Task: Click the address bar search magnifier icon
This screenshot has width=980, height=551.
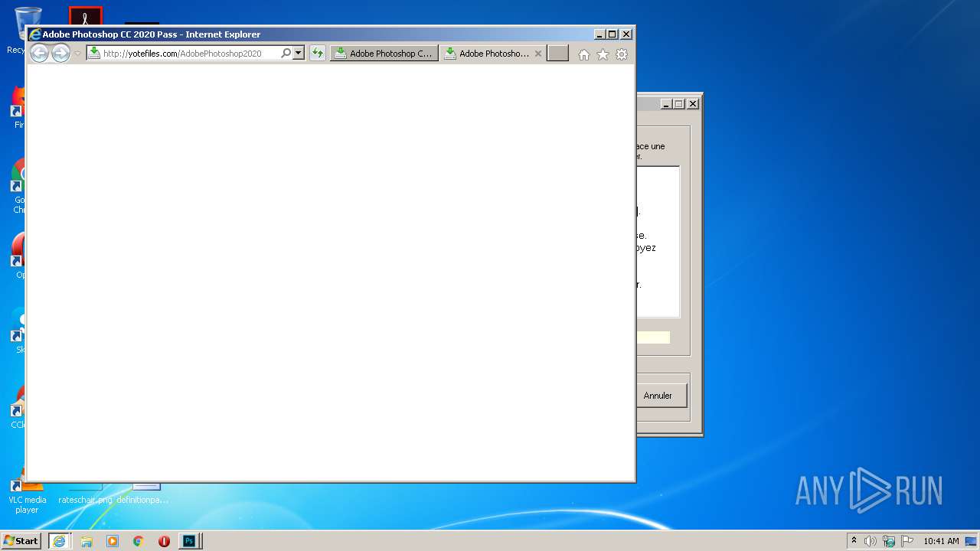Action: 286,54
